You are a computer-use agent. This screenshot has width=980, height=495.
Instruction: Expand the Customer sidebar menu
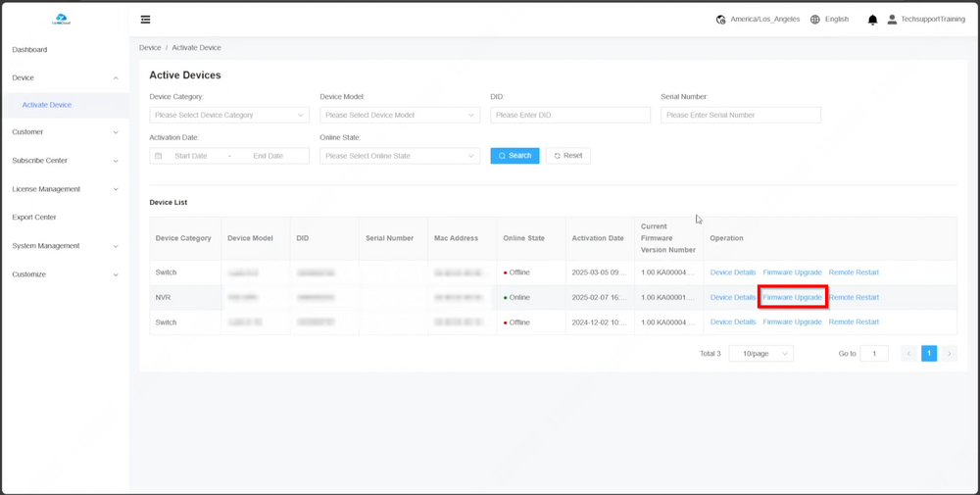click(x=64, y=132)
